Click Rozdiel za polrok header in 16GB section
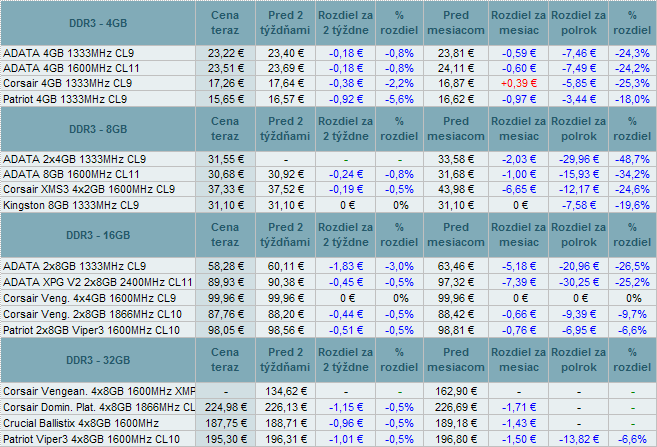657x447 pixels. click(x=579, y=235)
